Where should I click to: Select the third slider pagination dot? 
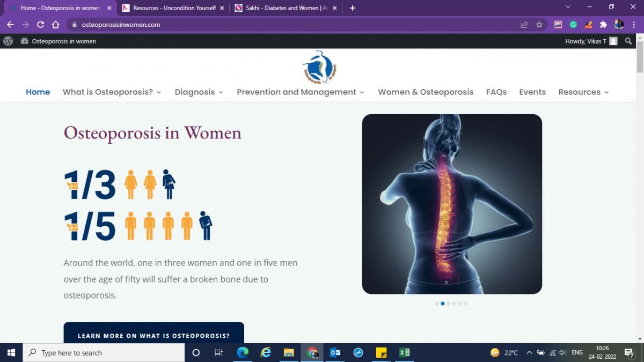[x=448, y=304]
